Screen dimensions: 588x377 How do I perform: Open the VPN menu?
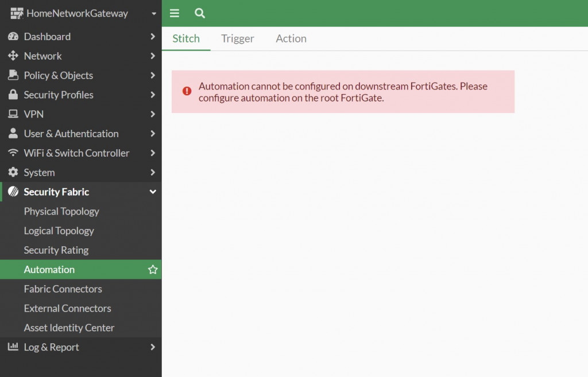[80, 114]
